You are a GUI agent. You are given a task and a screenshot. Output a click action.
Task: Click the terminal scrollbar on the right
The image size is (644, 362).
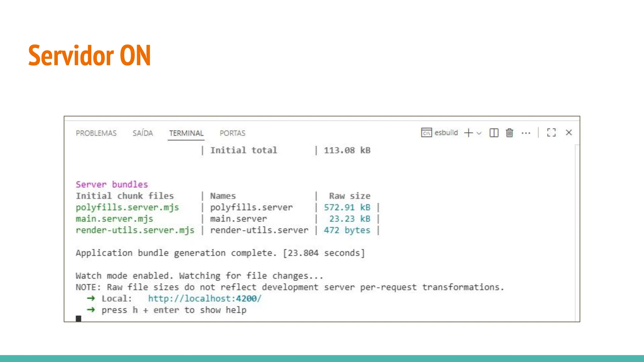coord(577,233)
